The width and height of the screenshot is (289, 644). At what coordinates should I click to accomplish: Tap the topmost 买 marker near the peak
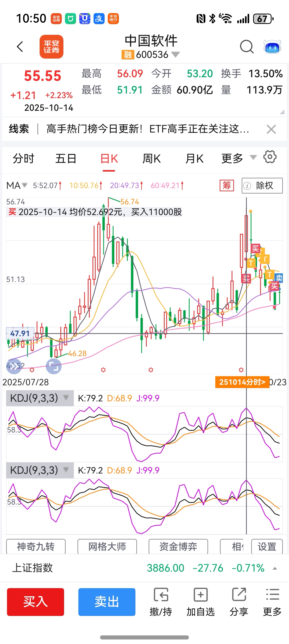click(x=255, y=249)
